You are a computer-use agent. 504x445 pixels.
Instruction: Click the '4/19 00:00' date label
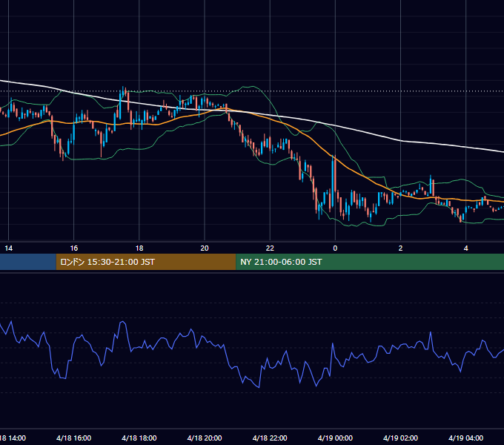point(335,438)
